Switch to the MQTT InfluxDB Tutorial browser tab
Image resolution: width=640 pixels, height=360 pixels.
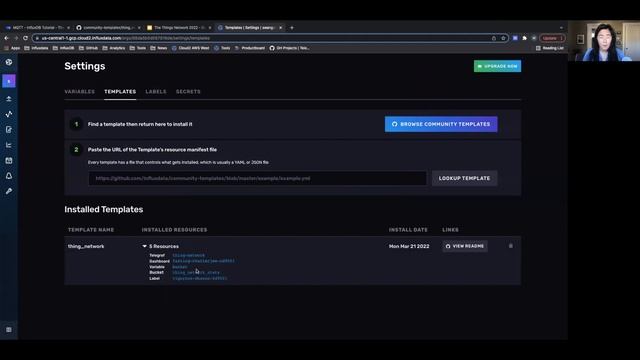38,28
